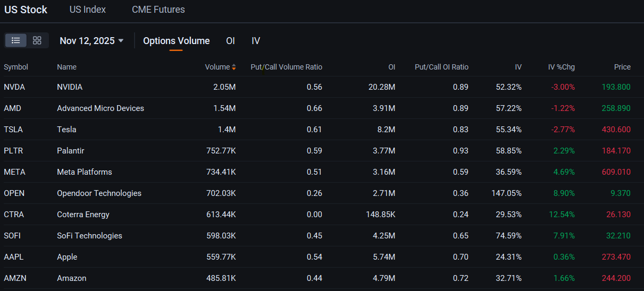Click Coterra's 26.130 price
The image size is (644, 291).
(618, 215)
